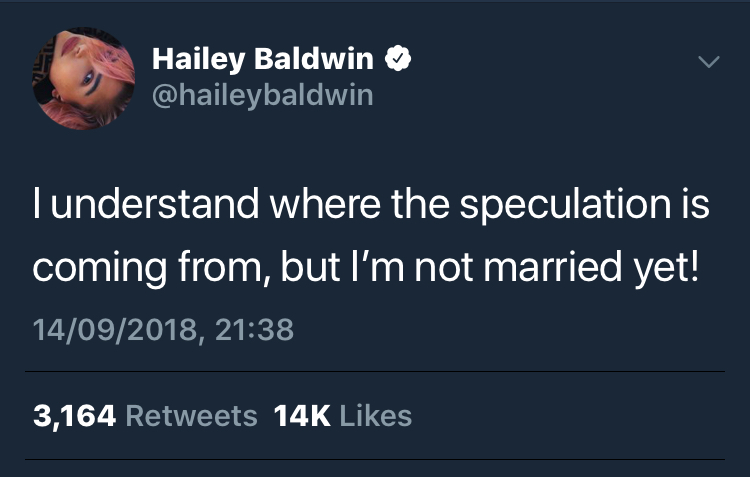This screenshot has height=477, width=750.
Task: Click the word 'married' in the tweet
Action: (x=553, y=267)
